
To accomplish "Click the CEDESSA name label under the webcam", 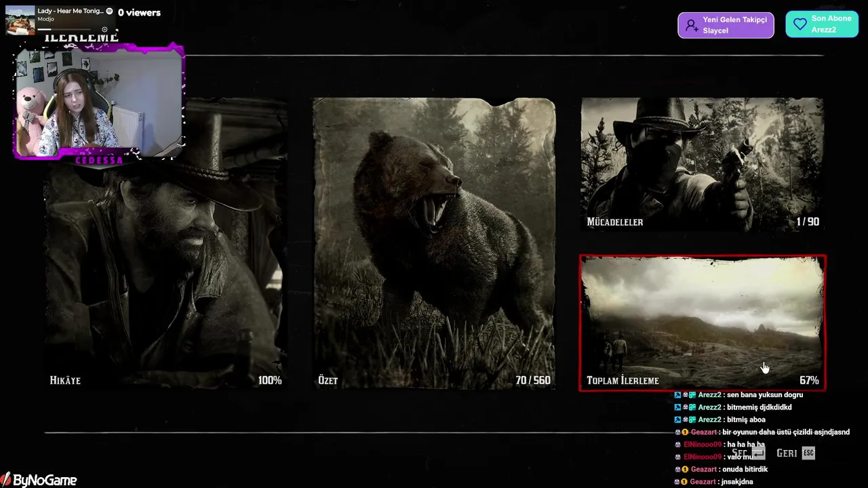I will pyautogui.click(x=99, y=161).
